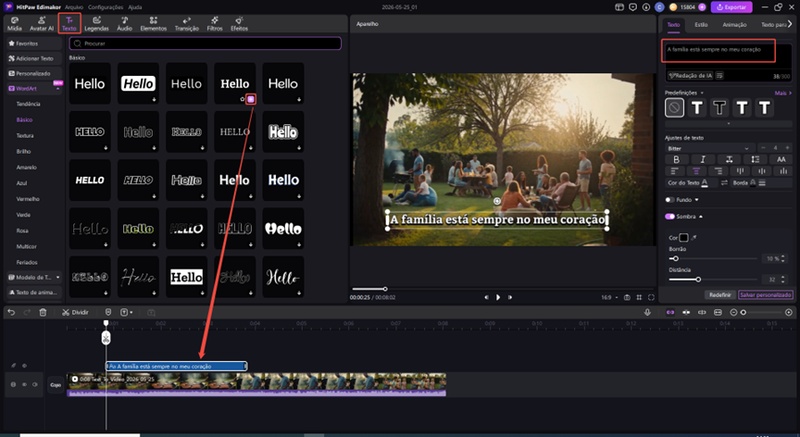The height and width of the screenshot is (437, 800).
Task: Expand the Modelo de T... category
Action: pyautogui.click(x=34, y=277)
